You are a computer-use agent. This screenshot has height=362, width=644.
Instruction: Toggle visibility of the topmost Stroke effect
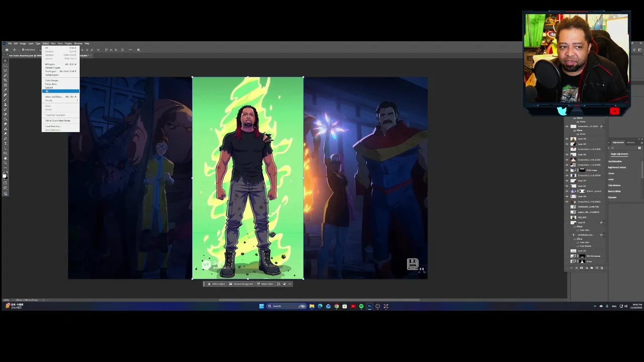(x=578, y=122)
